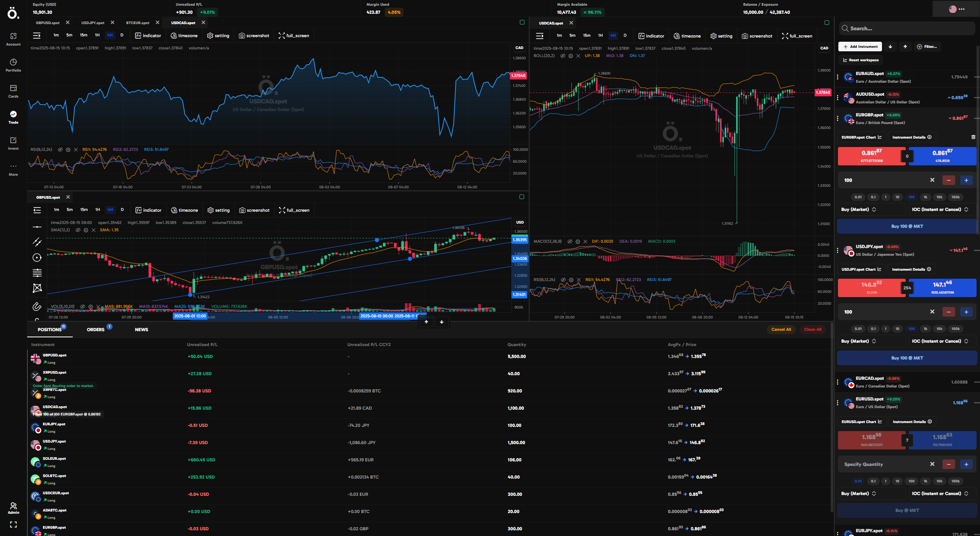Open setting in right USDCAD chart toolbar
This screenshot has height=536, width=980.
(721, 36)
